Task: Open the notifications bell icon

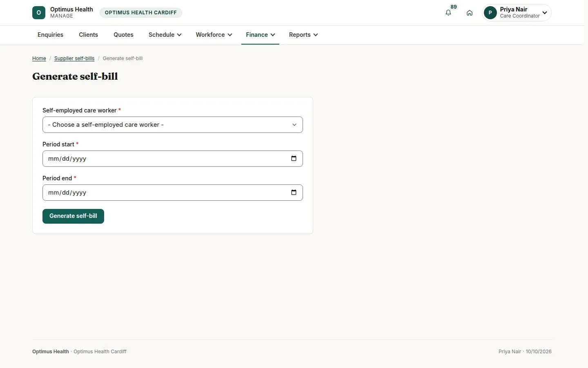Action: [x=448, y=13]
